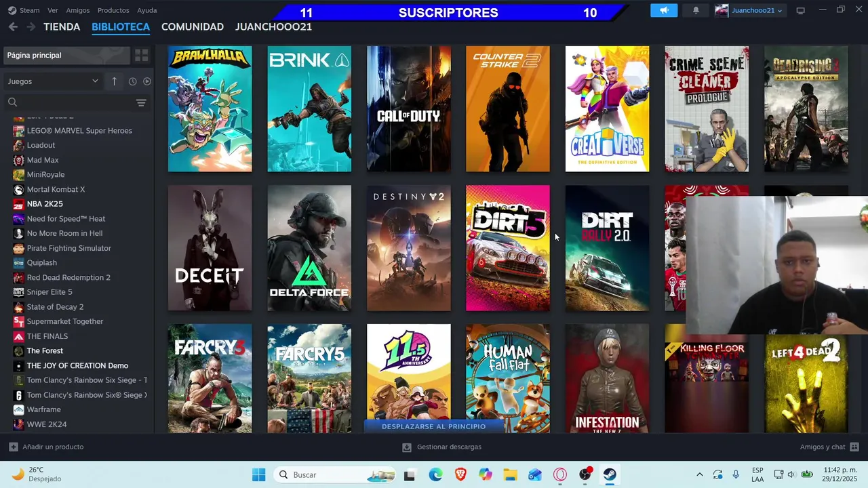
Task: Switch to Big Picture monitor icon
Action: click(800, 10)
